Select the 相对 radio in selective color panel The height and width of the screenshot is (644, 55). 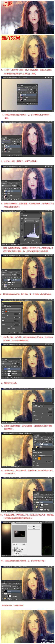(7, 329)
